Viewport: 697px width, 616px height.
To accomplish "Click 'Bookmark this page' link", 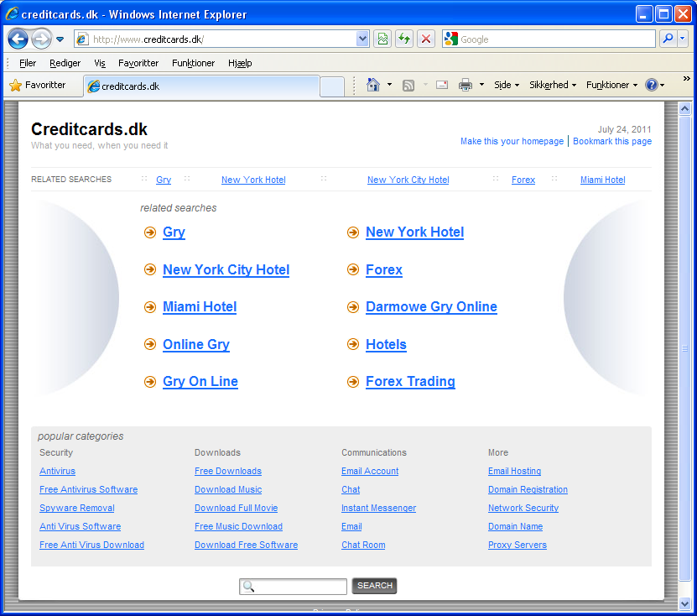I will 612,142.
